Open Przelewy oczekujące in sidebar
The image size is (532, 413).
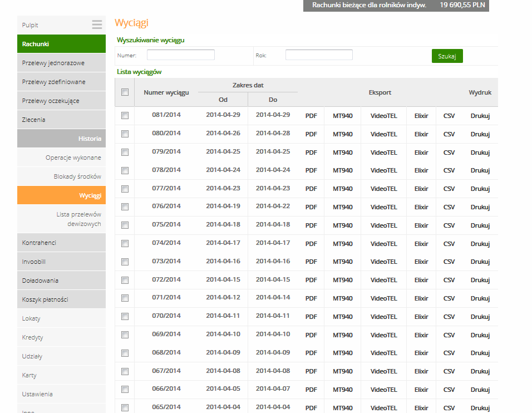click(x=61, y=101)
